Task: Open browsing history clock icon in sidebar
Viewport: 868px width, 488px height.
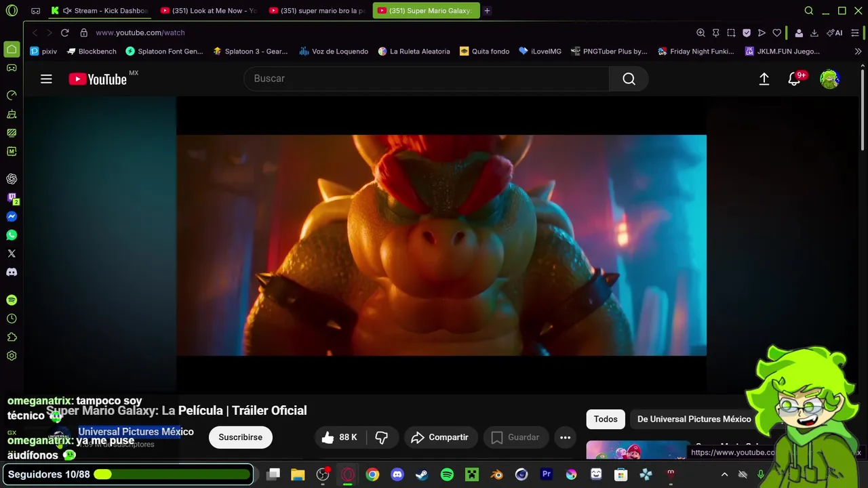Action: click(12, 319)
